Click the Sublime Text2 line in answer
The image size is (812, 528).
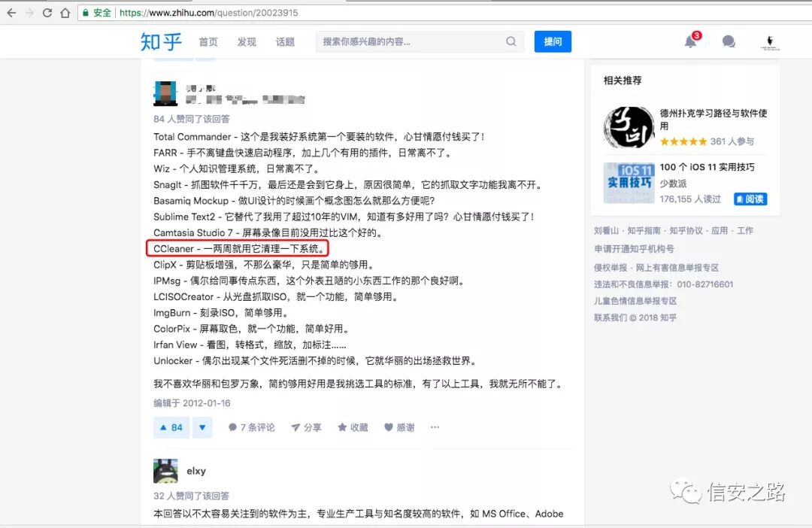(x=344, y=217)
